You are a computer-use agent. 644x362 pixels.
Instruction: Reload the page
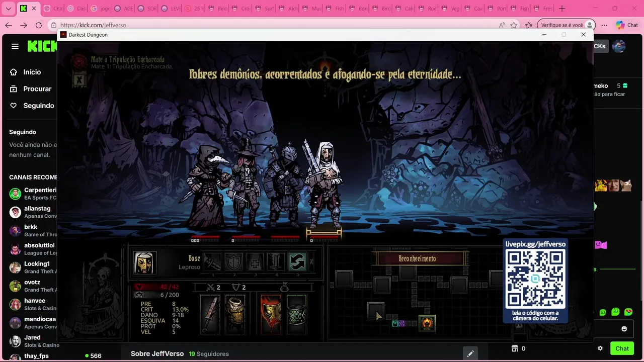pos(39,25)
